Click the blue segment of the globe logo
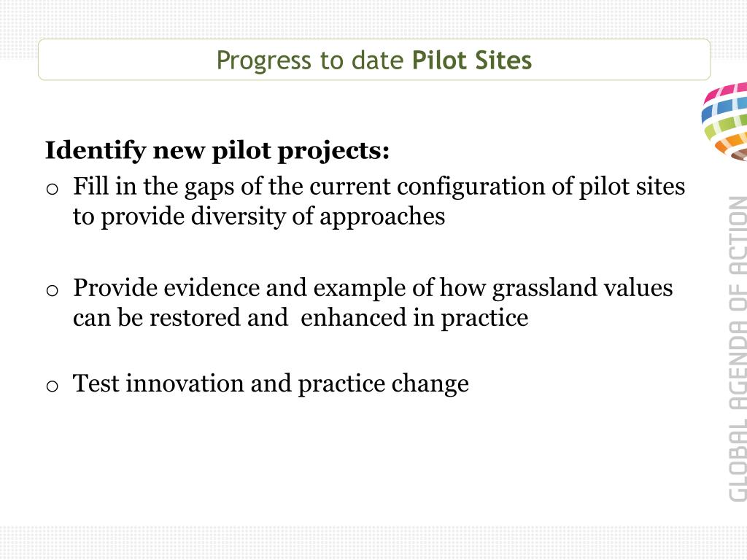 point(724,109)
